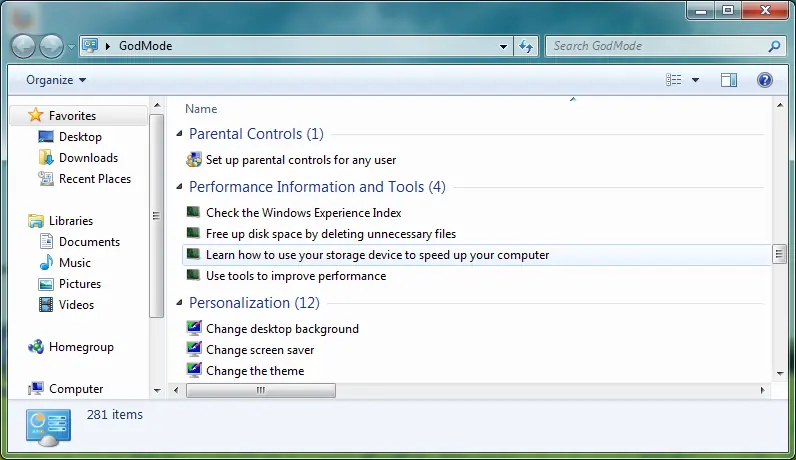Click the horizontal scroll left arrow

point(176,390)
